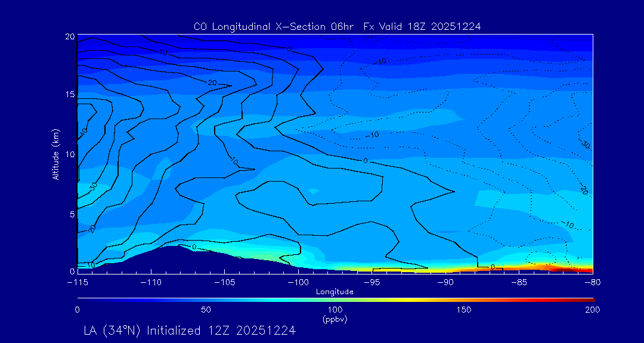Click the deep blue start of the colorbar
Viewport: 644px width, 343px height.
click(88, 300)
